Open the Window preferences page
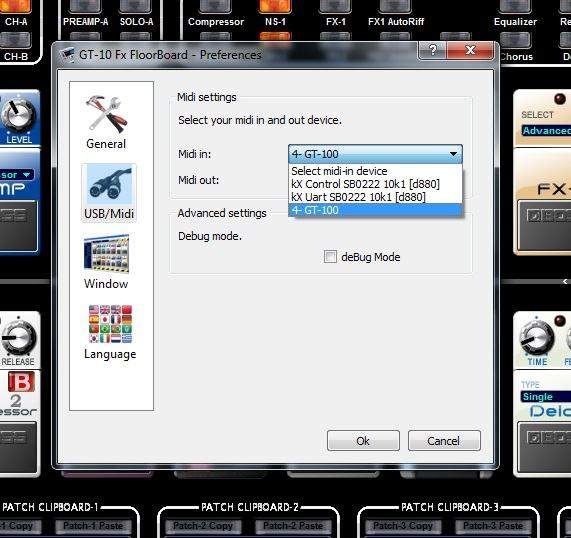This screenshot has width=571, height=538. (x=106, y=262)
